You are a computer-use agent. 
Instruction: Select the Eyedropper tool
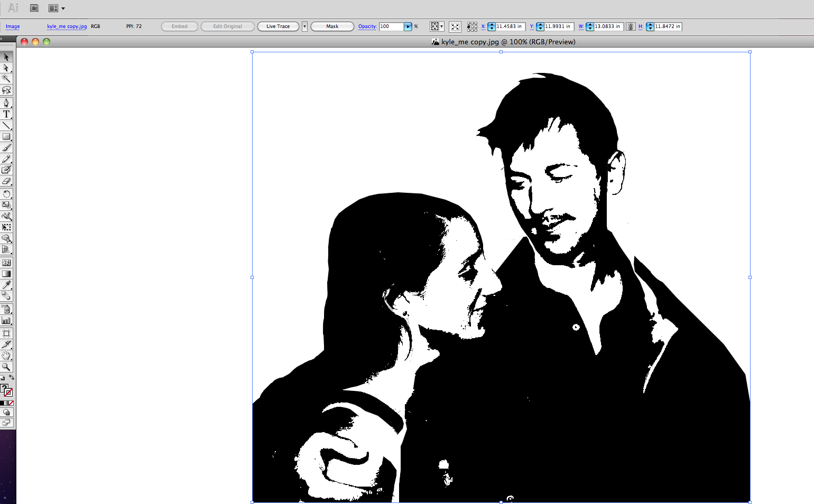[6, 285]
